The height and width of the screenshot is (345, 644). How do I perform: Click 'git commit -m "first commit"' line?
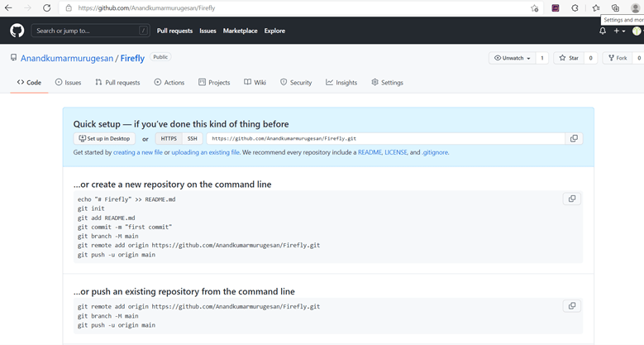point(125,227)
